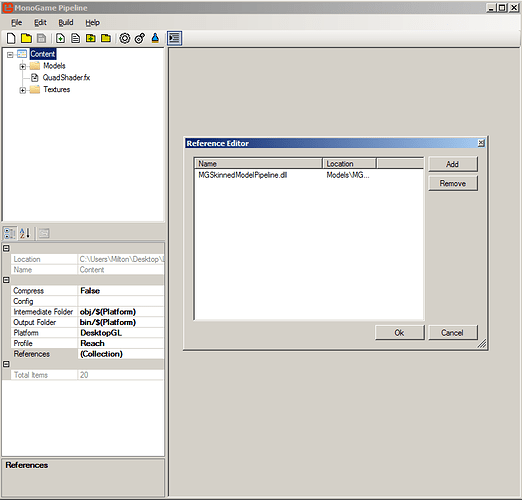Collapse the Content root tree node
The height and width of the screenshot is (500, 522).
10,55
